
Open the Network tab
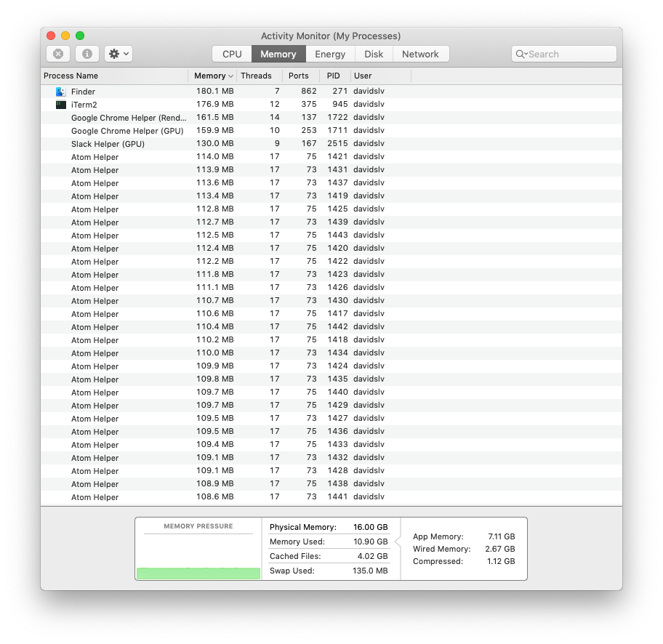click(419, 53)
